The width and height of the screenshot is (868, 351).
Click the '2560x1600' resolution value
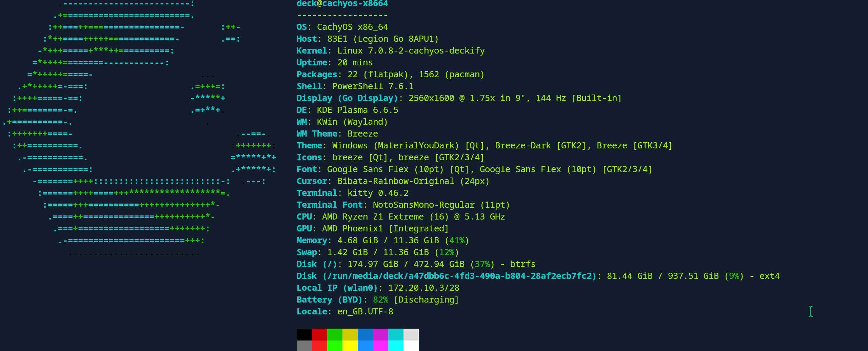coord(431,98)
